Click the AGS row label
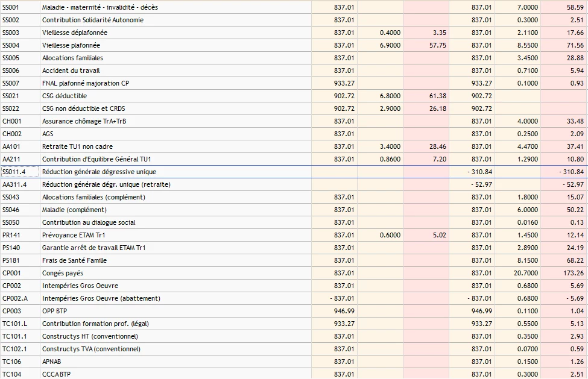 (x=48, y=134)
